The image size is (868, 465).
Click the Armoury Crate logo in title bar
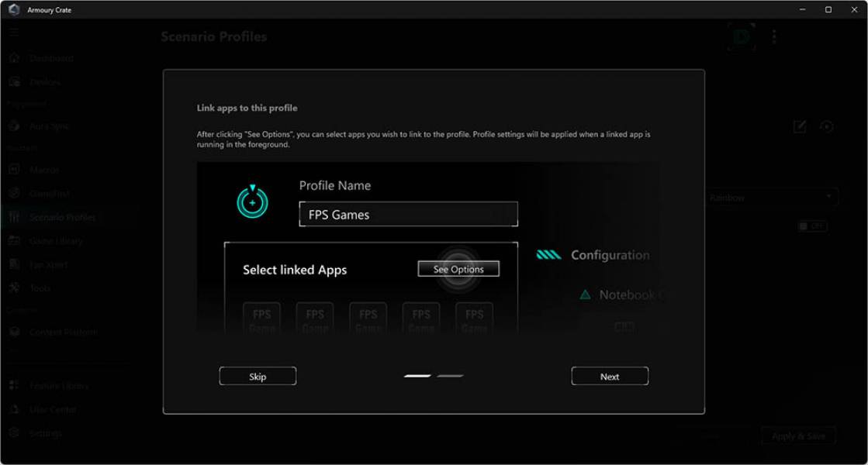coord(14,9)
